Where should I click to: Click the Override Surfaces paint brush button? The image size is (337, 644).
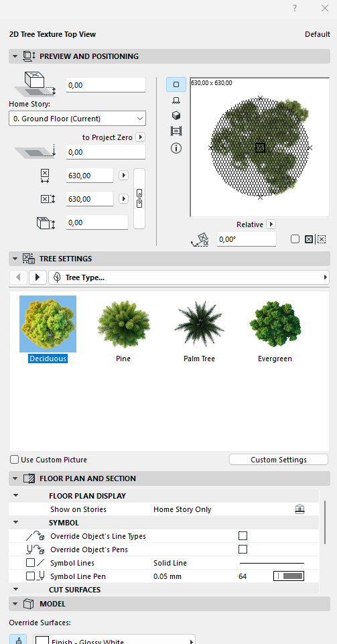pos(18,639)
